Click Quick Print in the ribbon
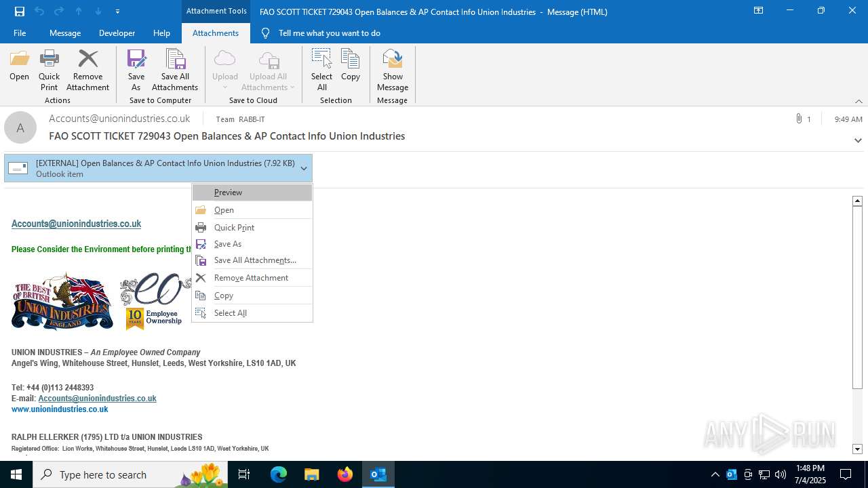The width and height of the screenshot is (868, 488). 49,70
